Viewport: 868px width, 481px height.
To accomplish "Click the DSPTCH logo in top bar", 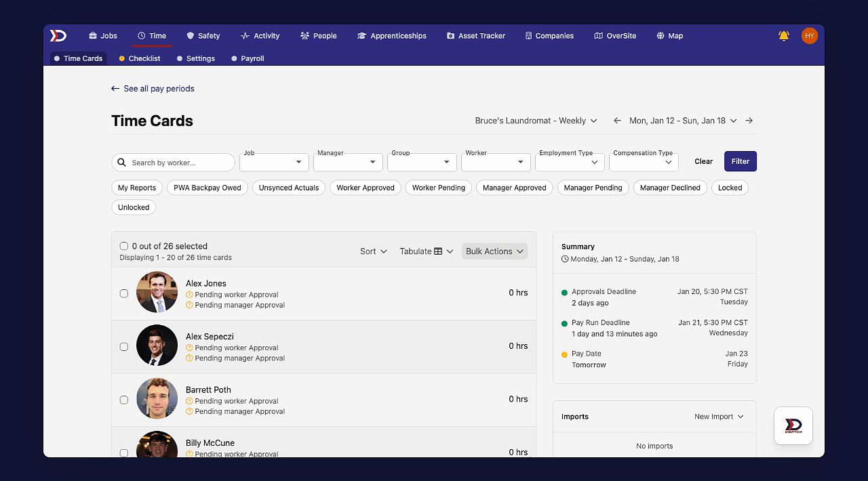I will [x=58, y=36].
